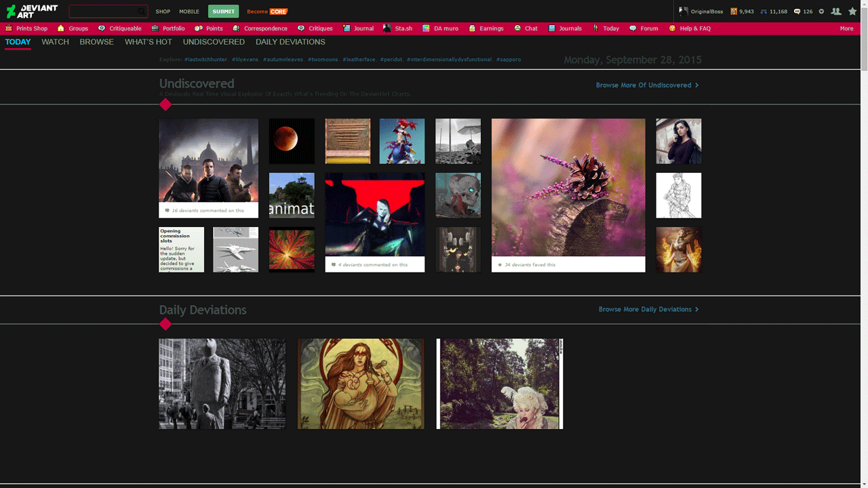Expand the header dropdown arrow beside 126
Image resolution: width=868 pixels, height=488 pixels.
point(821,12)
